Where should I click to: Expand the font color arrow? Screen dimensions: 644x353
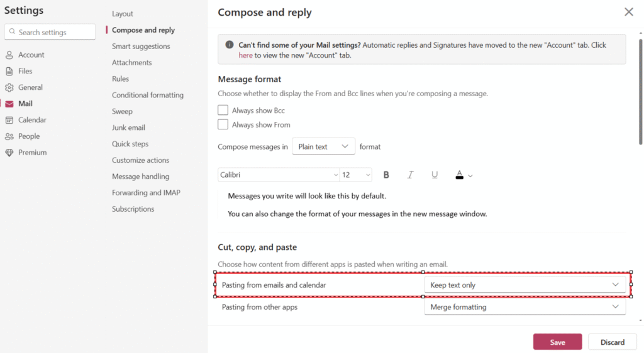[470, 176]
